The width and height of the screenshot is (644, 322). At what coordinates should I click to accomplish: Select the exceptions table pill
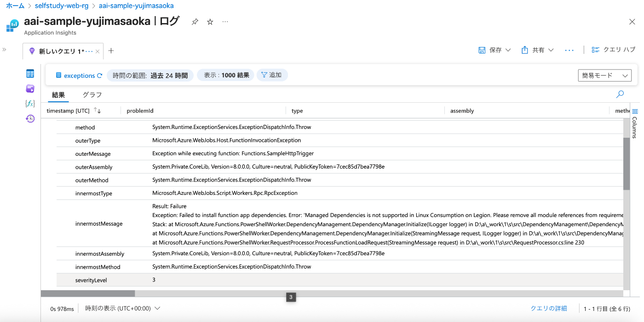(x=75, y=76)
